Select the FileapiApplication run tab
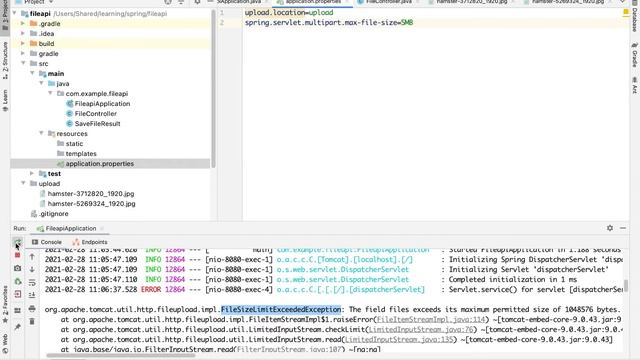 [66, 229]
